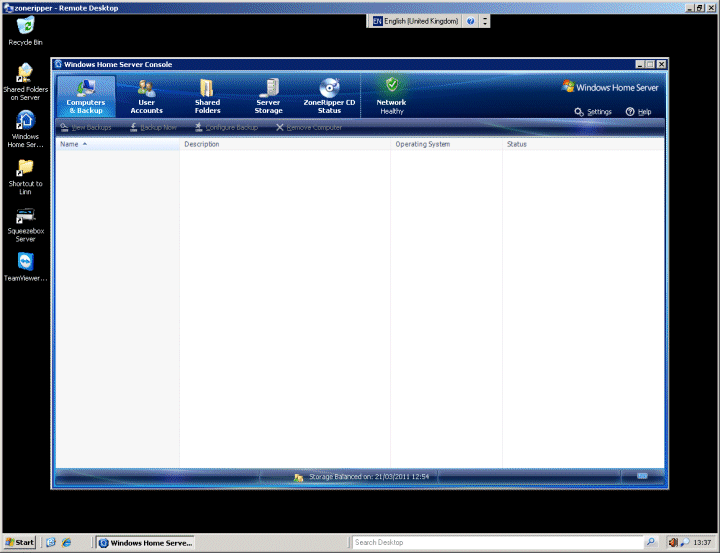Click status bar indicator at right corner
The image size is (720, 553).
click(x=642, y=476)
